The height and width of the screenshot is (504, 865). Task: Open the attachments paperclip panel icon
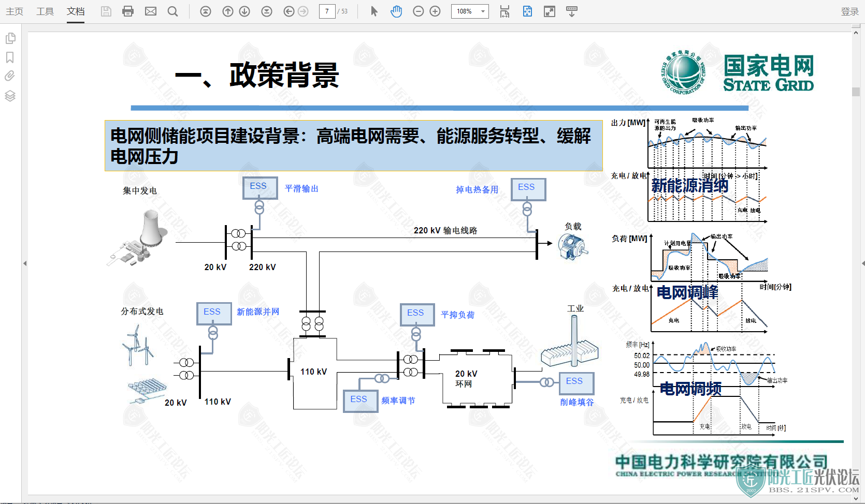10,77
